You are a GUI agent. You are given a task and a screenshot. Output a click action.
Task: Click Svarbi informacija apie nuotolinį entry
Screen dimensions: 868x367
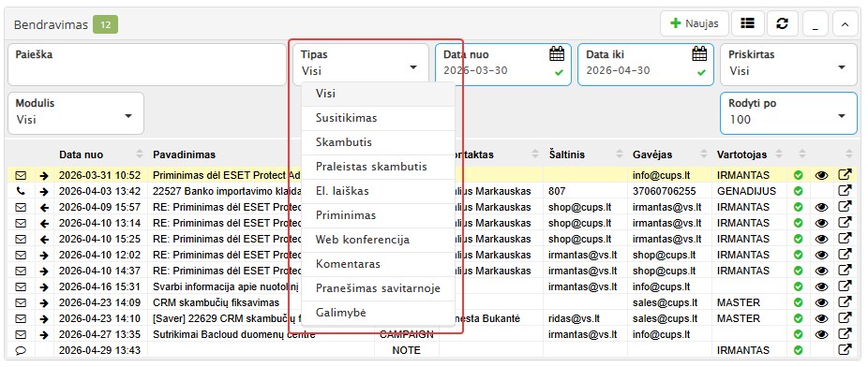pyautogui.click(x=226, y=286)
